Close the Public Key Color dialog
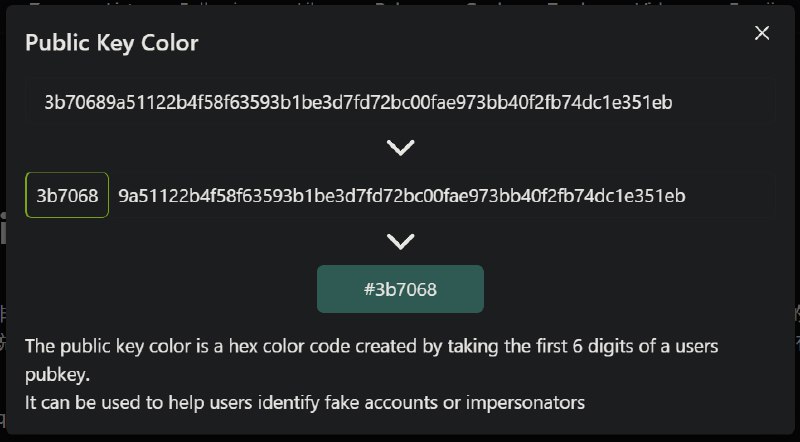 tap(762, 33)
